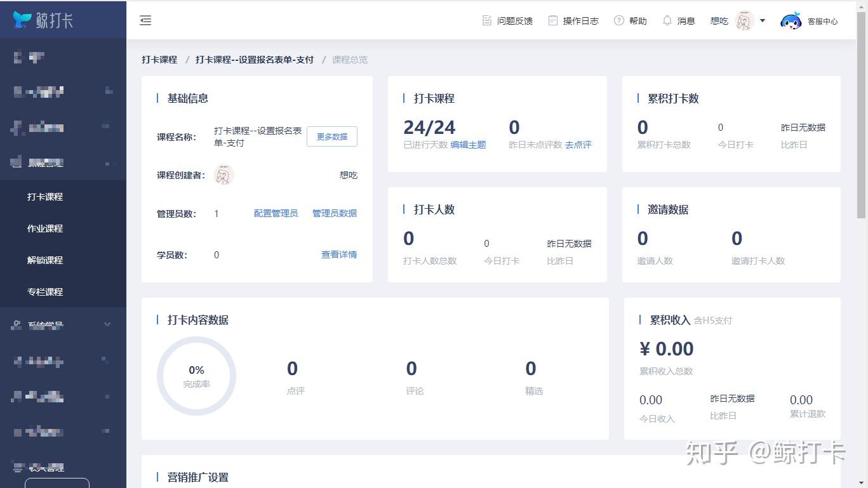Viewport: 868px width, 488px height.
Task: Open 管理员数据 link
Action: pyautogui.click(x=335, y=213)
